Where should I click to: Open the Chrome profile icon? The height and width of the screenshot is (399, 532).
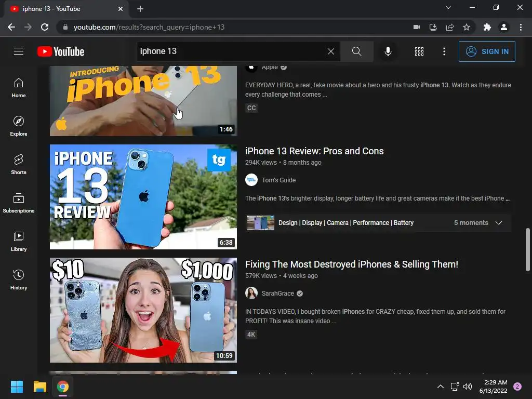tap(504, 27)
